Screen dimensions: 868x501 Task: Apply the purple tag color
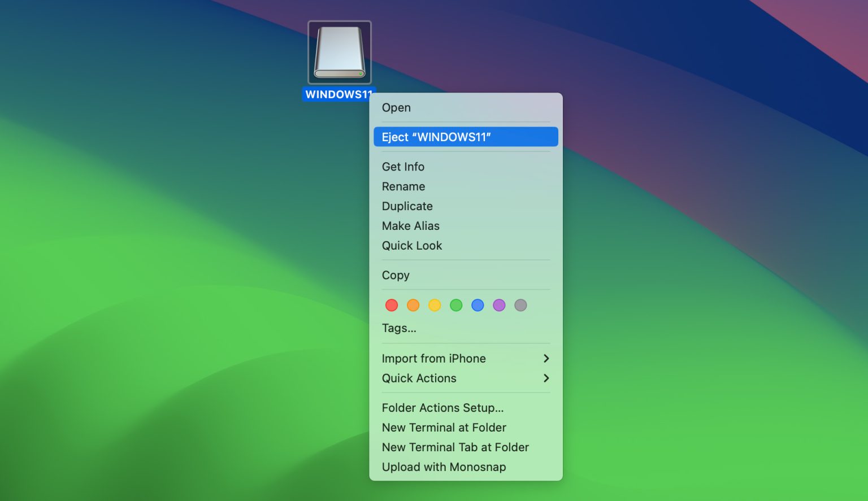(499, 305)
